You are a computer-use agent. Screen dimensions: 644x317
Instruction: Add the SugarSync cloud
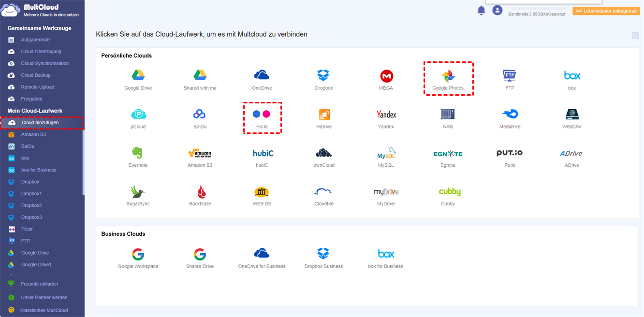[x=138, y=192]
